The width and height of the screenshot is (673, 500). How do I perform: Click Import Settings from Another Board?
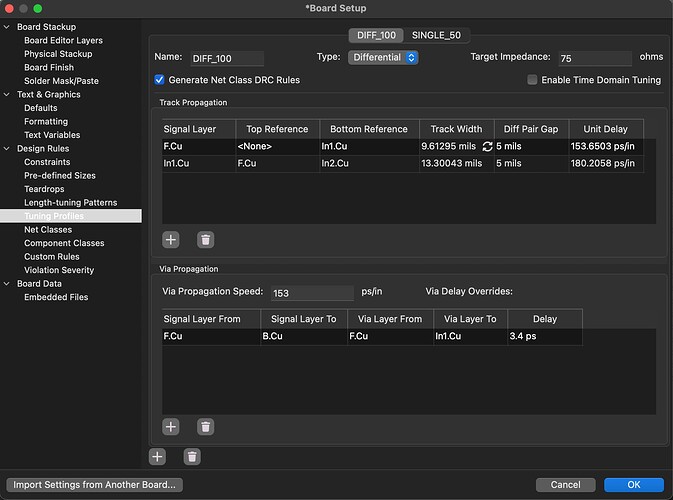95,485
